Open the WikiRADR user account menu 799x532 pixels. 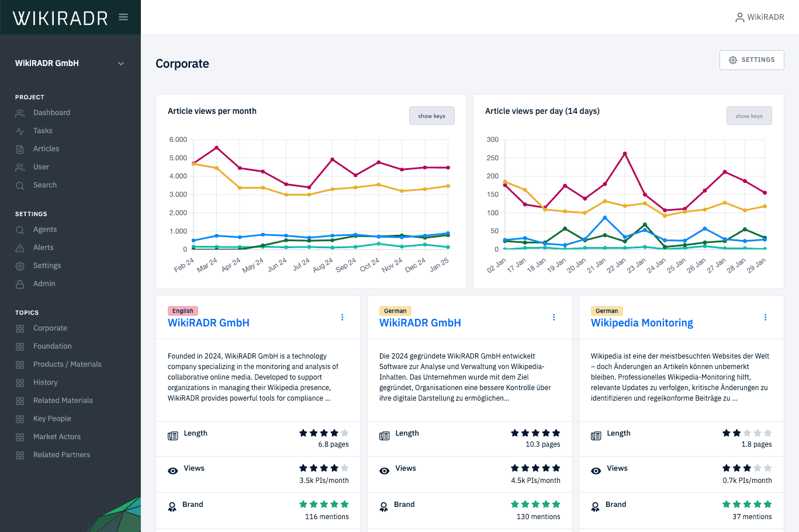[759, 18]
